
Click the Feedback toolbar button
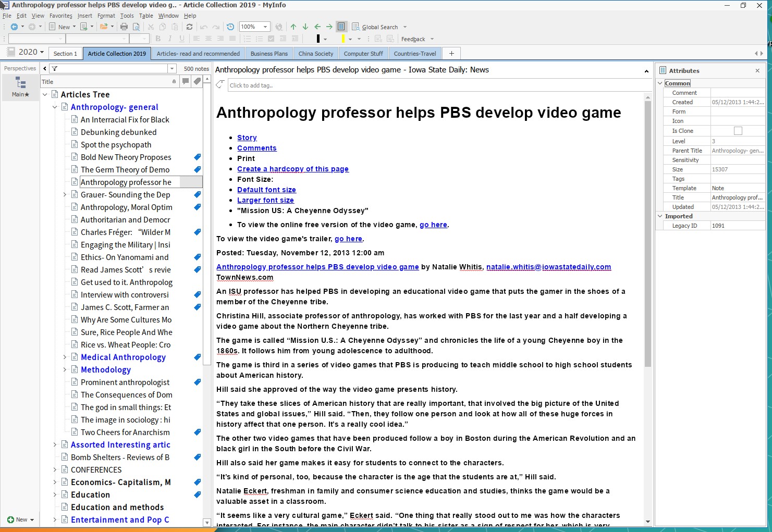click(x=413, y=39)
